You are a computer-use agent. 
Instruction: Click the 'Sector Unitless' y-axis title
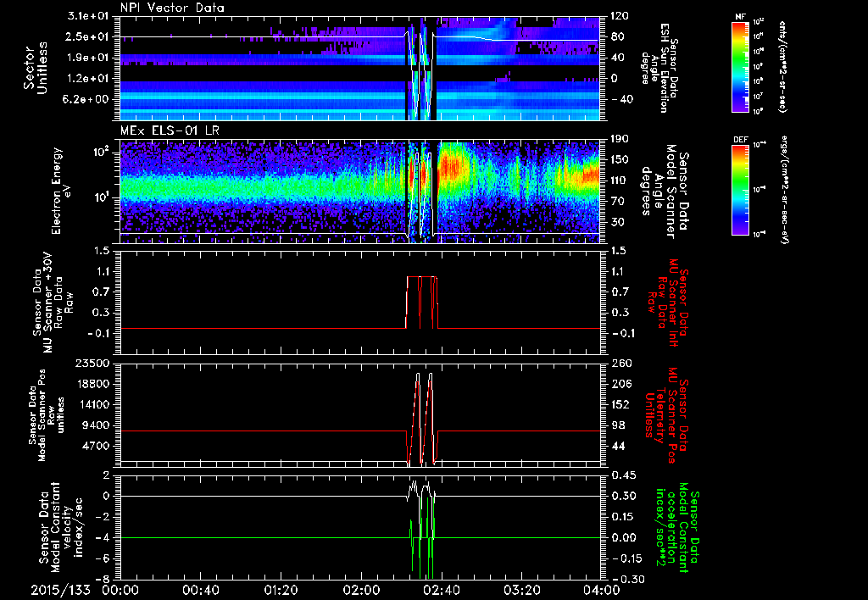(x=36, y=69)
